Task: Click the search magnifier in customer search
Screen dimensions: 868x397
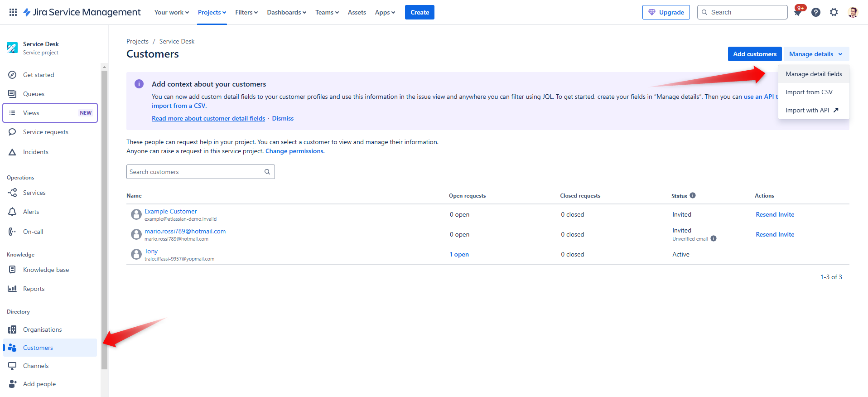Action: tap(267, 172)
